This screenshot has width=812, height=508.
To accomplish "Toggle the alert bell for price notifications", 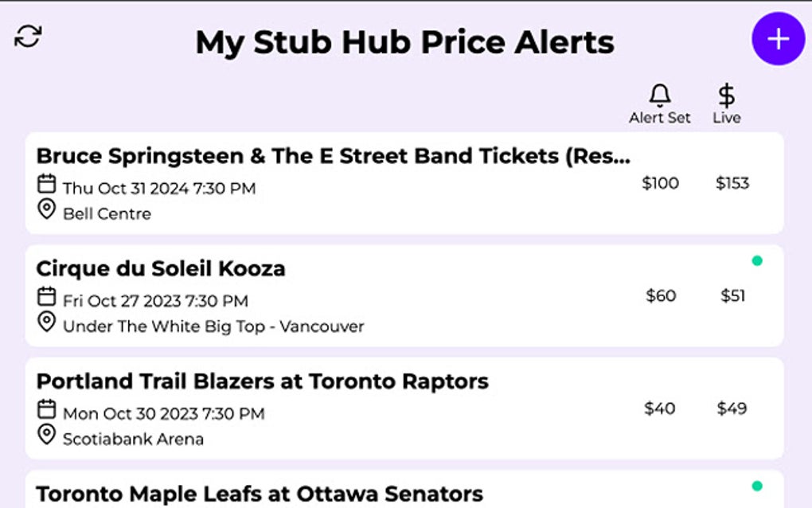I will 658,93.
